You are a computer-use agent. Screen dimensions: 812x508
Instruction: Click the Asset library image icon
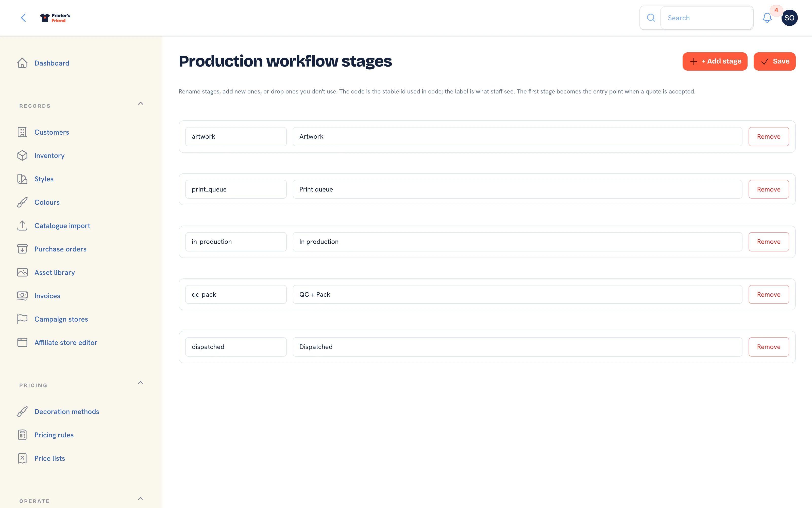(23, 273)
